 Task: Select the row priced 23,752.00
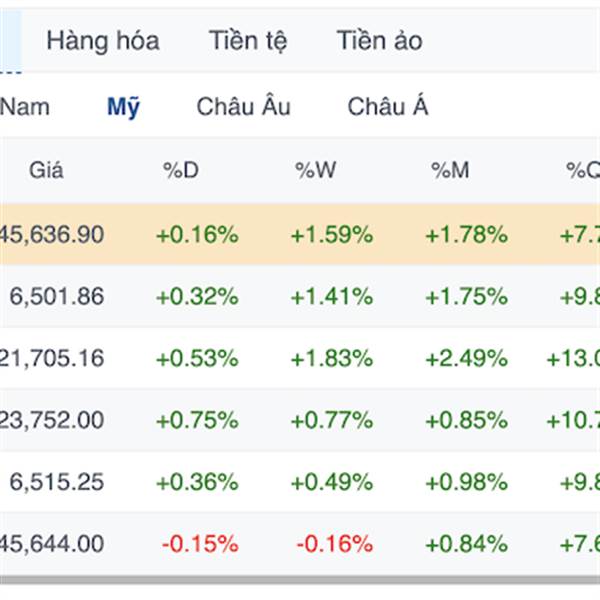(300, 420)
